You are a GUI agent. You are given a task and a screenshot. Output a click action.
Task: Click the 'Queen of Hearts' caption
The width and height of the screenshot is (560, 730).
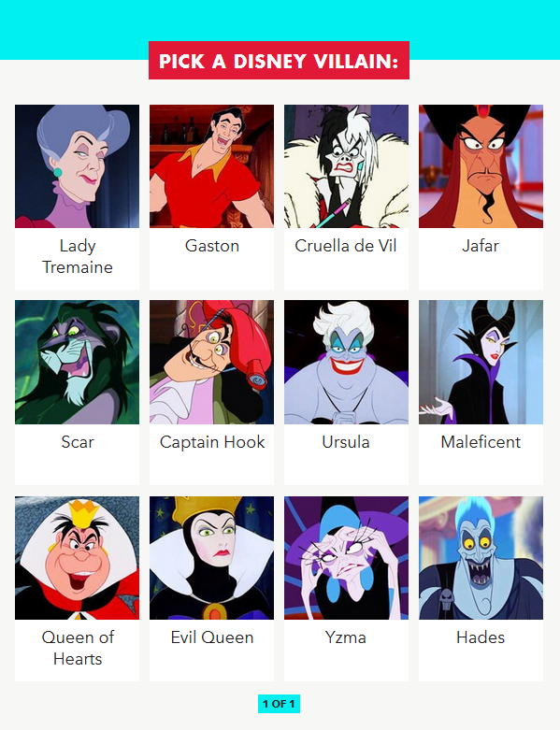(78, 648)
